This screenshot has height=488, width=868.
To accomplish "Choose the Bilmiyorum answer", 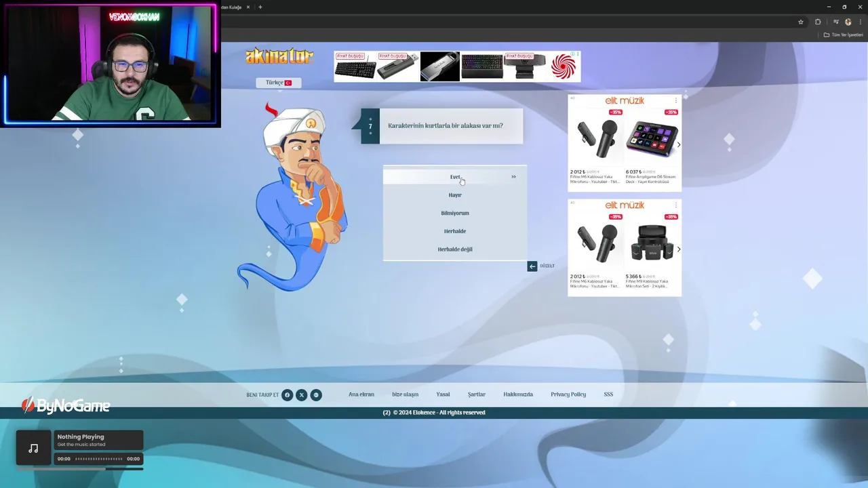I will [x=455, y=213].
